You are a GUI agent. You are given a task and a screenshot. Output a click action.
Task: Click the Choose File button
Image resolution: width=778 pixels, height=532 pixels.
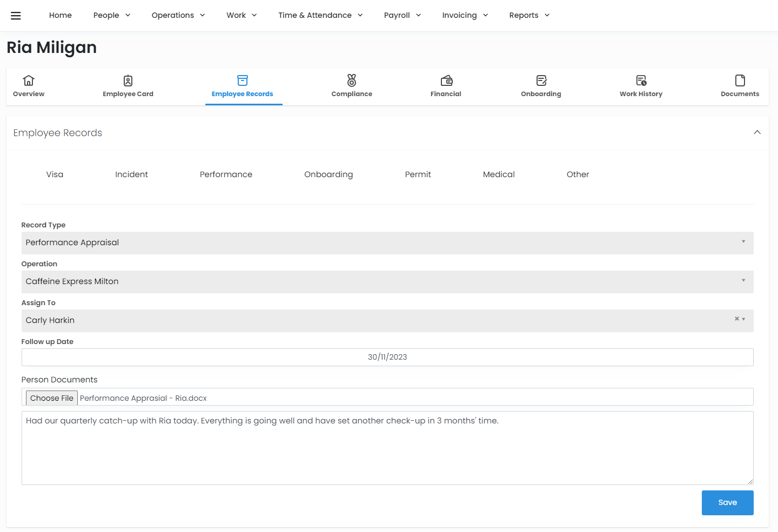point(52,398)
